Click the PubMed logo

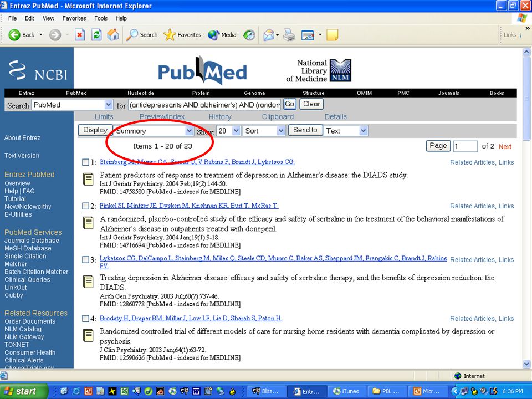[203, 70]
